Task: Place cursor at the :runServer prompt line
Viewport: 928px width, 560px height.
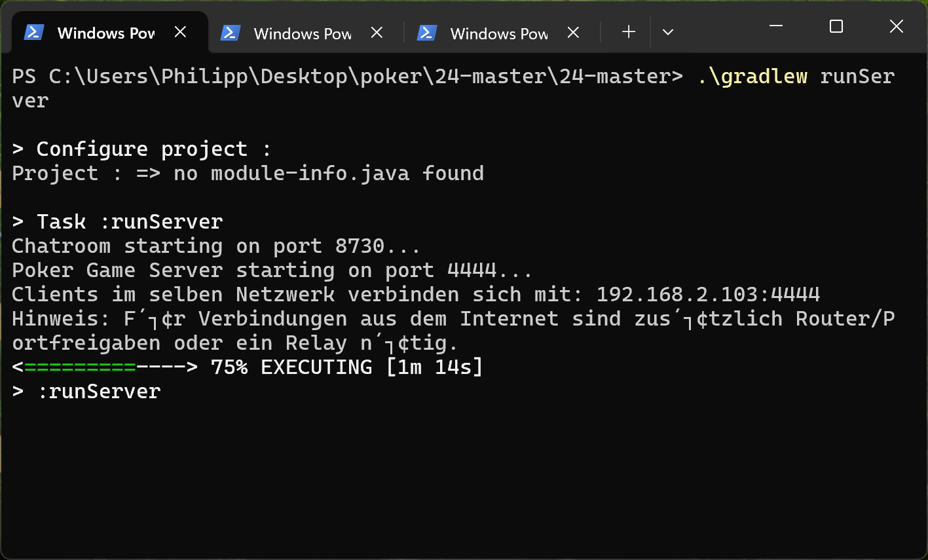Action: (98, 391)
